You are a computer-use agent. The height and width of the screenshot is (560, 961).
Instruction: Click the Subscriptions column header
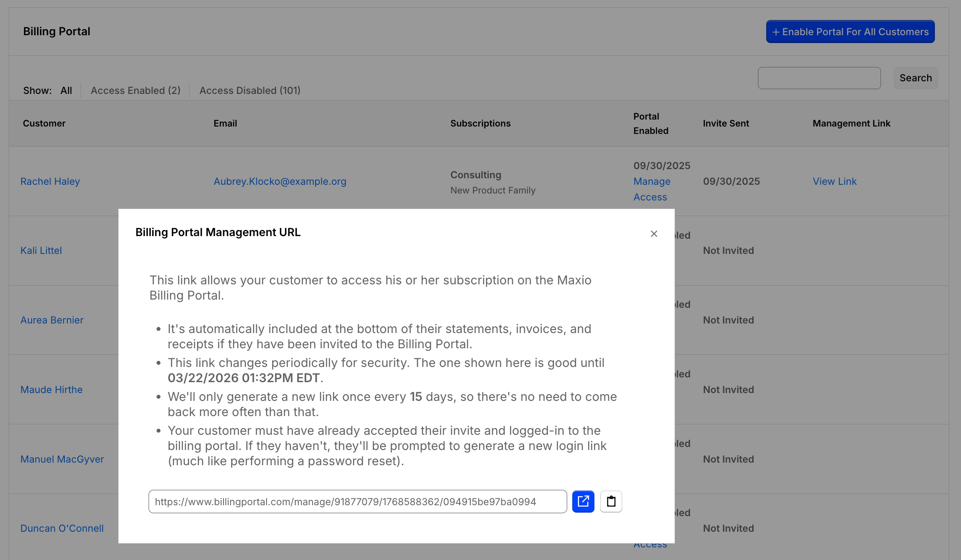(480, 123)
